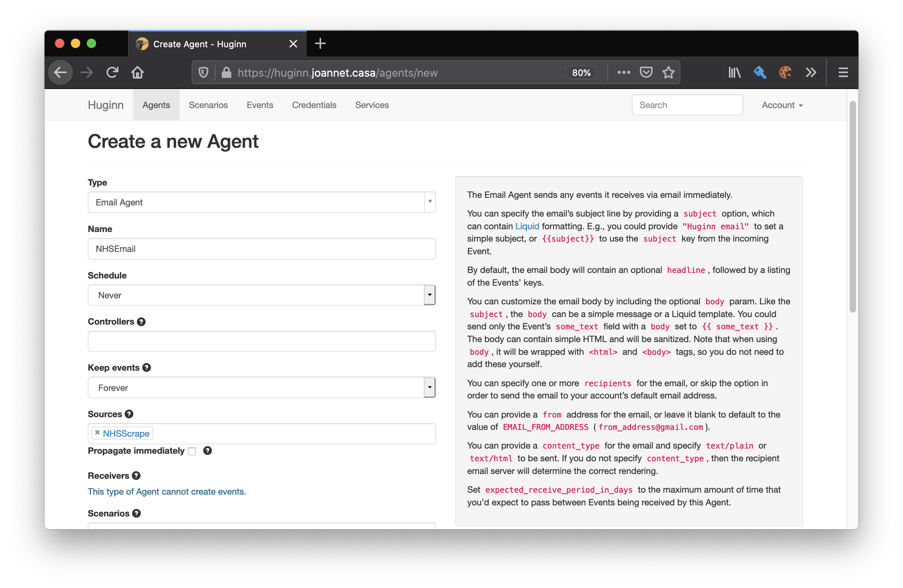
Task: Open the Library bookmarks icon
Action: click(x=734, y=73)
